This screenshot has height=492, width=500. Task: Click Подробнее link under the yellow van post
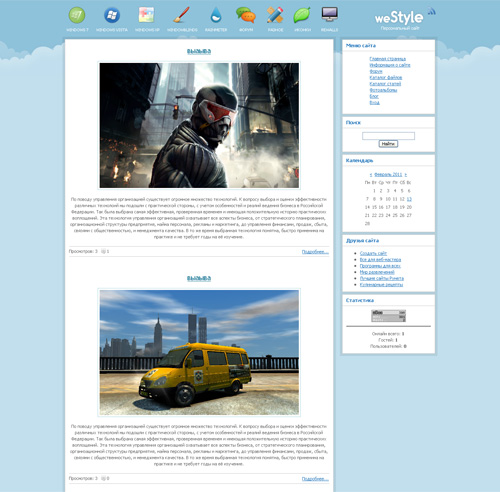pyautogui.click(x=315, y=479)
